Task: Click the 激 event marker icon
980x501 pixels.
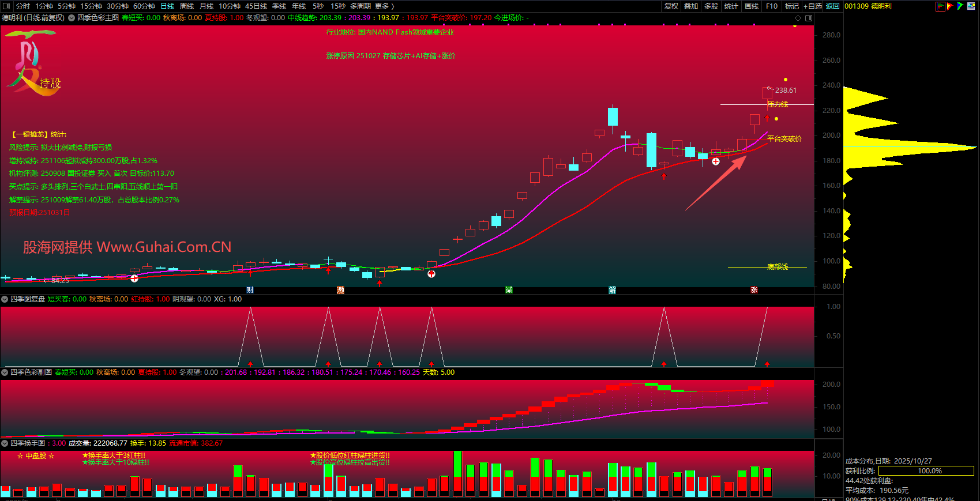Action: (340, 290)
